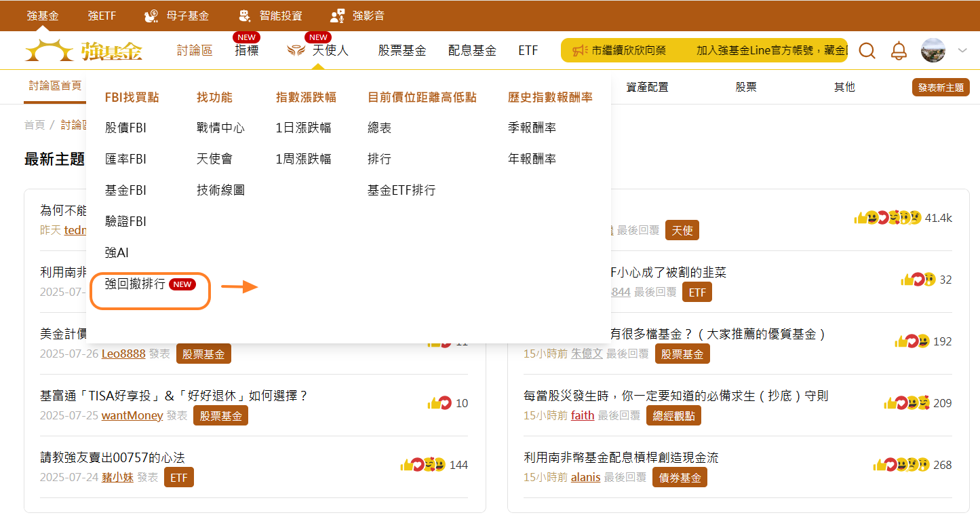Click 股票基金 tag on Leo8888 post
The height and width of the screenshot is (530, 980).
pos(203,354)
